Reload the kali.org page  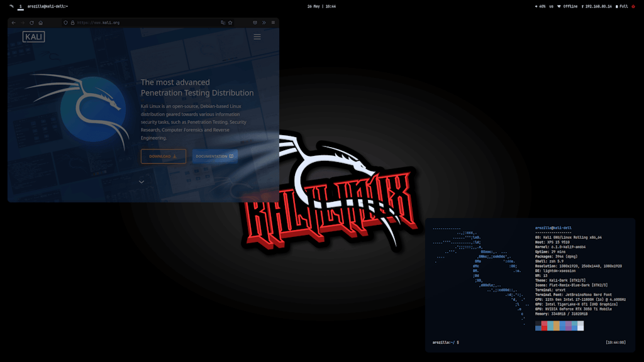pyautogui.click(x=31, y=23)
